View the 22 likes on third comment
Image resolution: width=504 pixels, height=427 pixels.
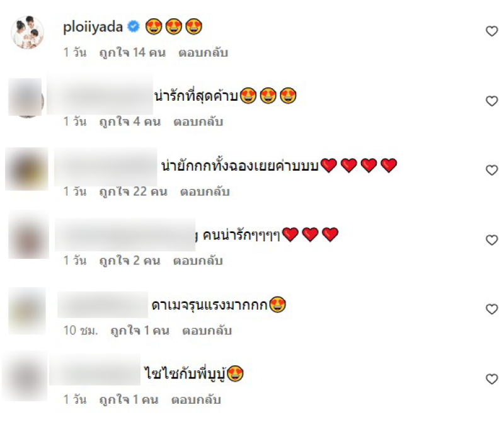pos(134,191)
